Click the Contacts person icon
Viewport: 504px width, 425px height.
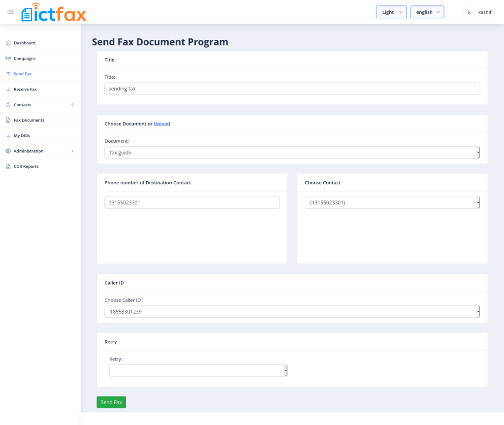point(8,104)
